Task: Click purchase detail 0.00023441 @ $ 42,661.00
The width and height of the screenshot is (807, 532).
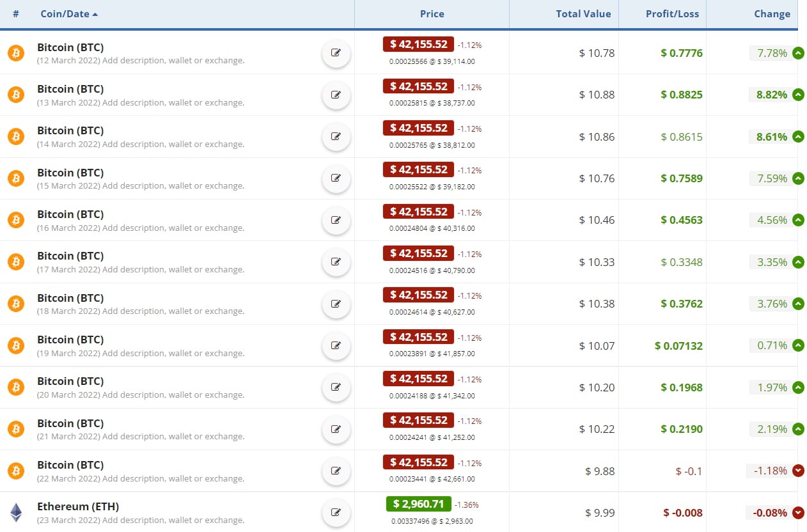Action: point(432,479)
